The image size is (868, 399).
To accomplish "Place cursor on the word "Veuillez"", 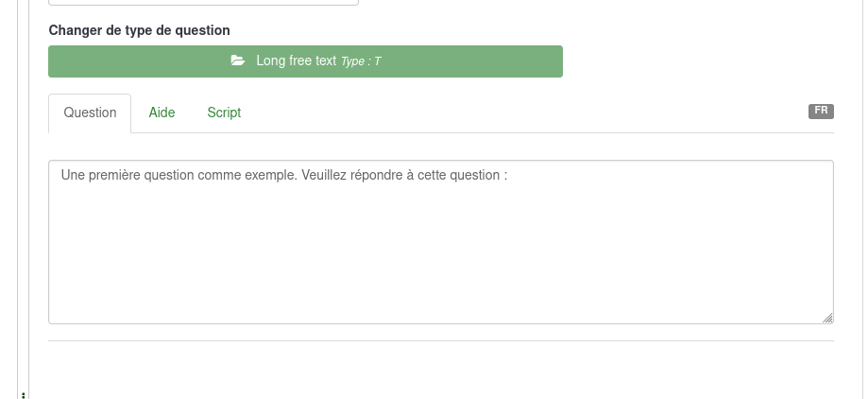I will click(x=324, y=175).
